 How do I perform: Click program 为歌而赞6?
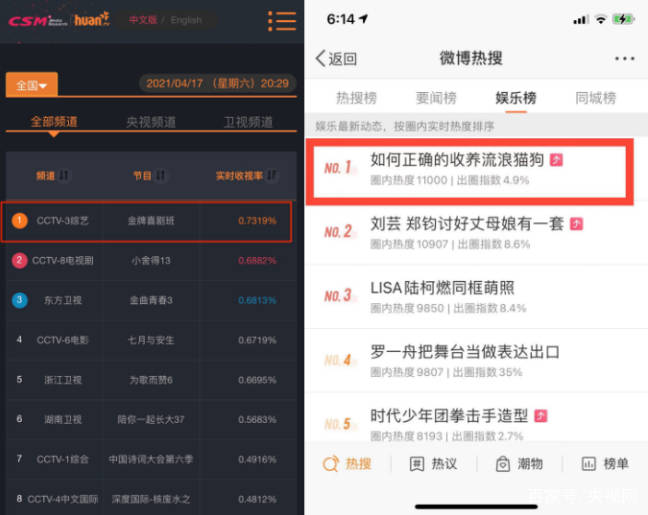(x=151, y=379)
